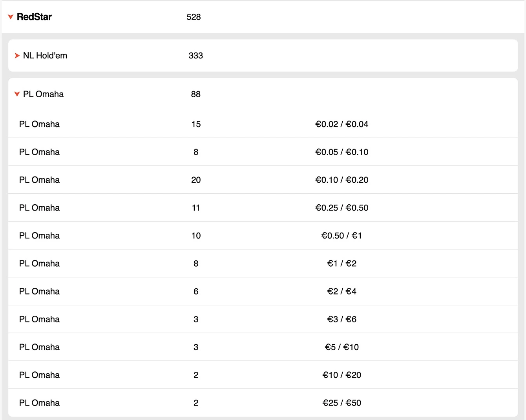Select the €25 / €50 stakes entry
The image size is (526, 420).
(x=342, y=403)
